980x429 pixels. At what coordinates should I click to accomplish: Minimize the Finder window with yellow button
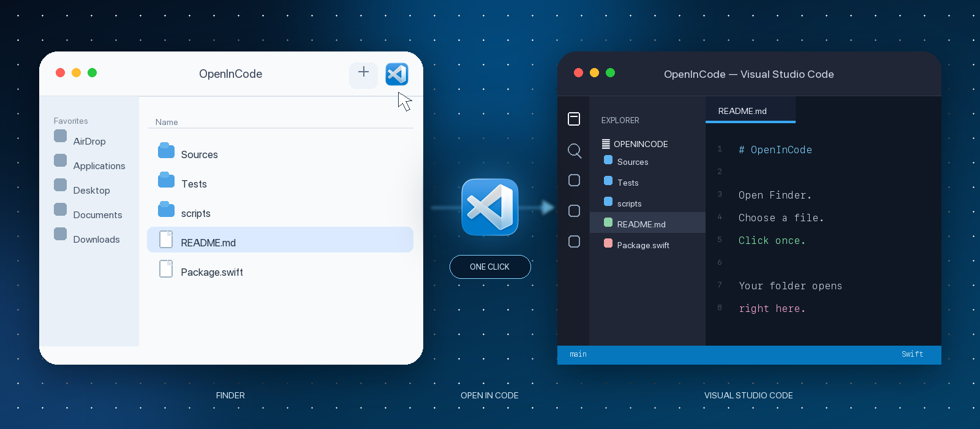pyautogui.click(x=76, y=72)
